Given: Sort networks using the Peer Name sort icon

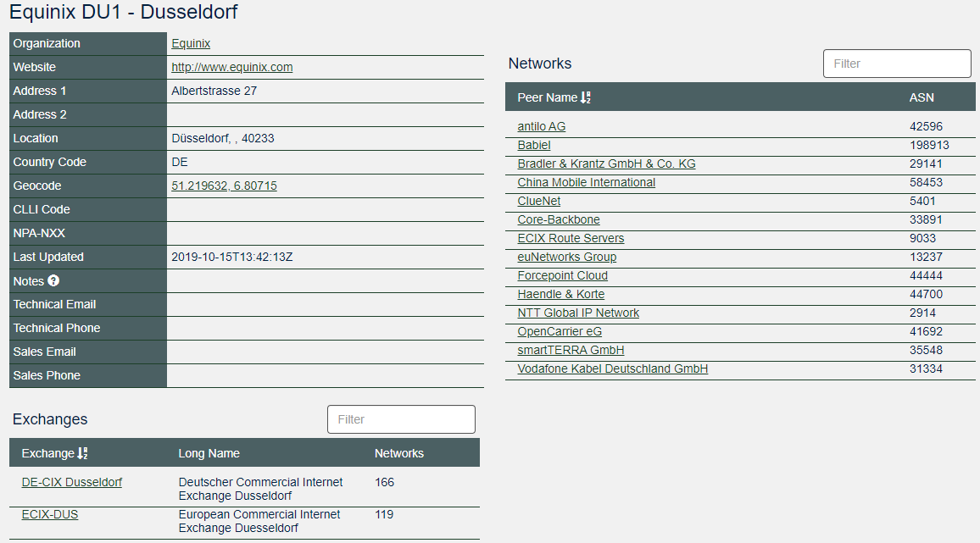Looking at the screenshot, I should point(585,97).
